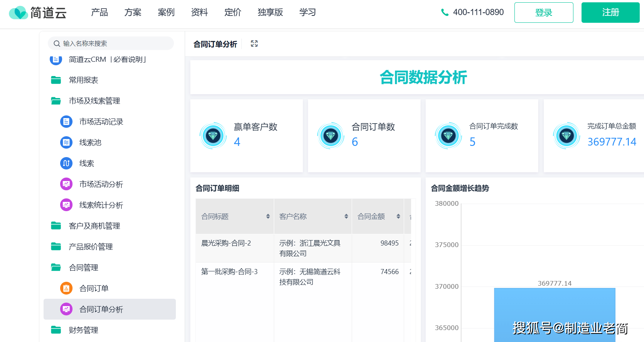Click the 简道云 logo

coord(38,13)
